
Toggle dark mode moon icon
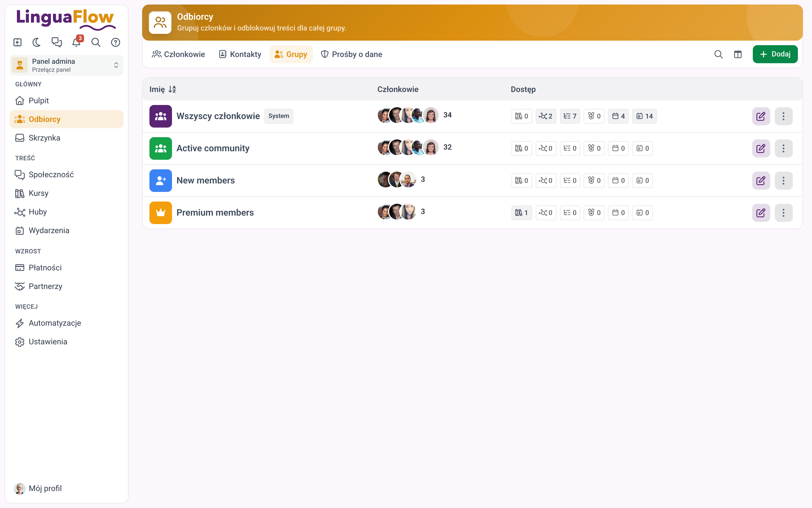tap(37, 42)
